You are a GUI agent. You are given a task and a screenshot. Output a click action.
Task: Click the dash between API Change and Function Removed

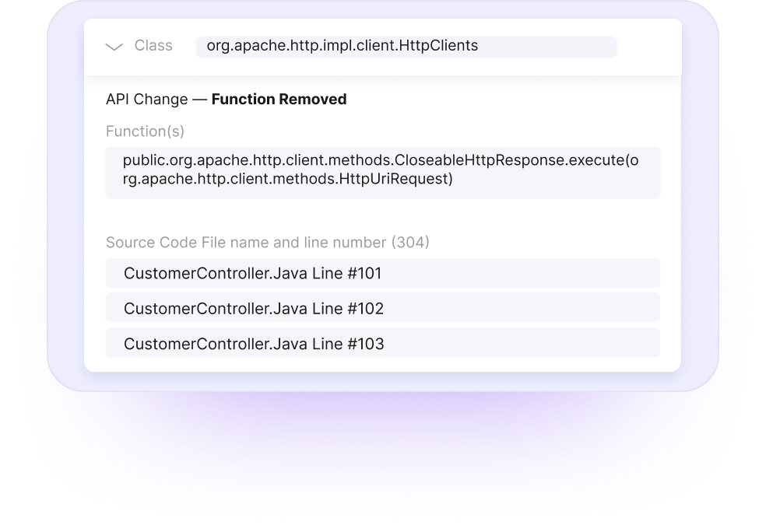pyautogui.click(x=199, y=100)
